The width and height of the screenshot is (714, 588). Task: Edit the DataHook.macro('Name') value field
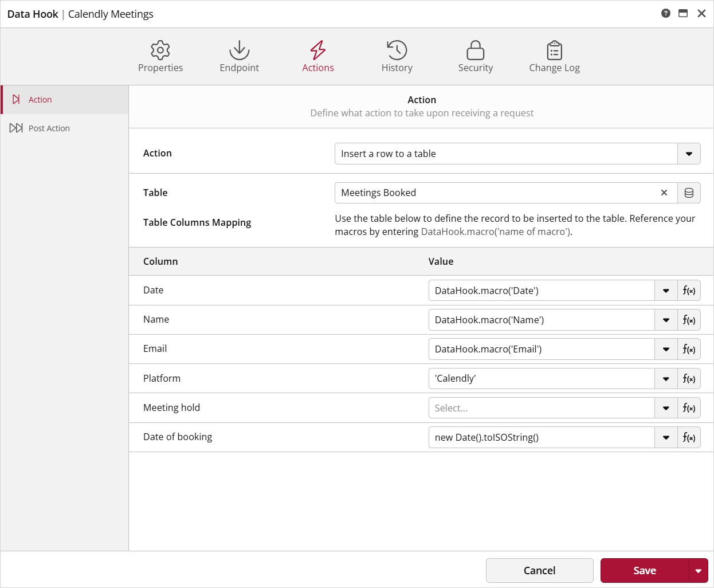542,320
